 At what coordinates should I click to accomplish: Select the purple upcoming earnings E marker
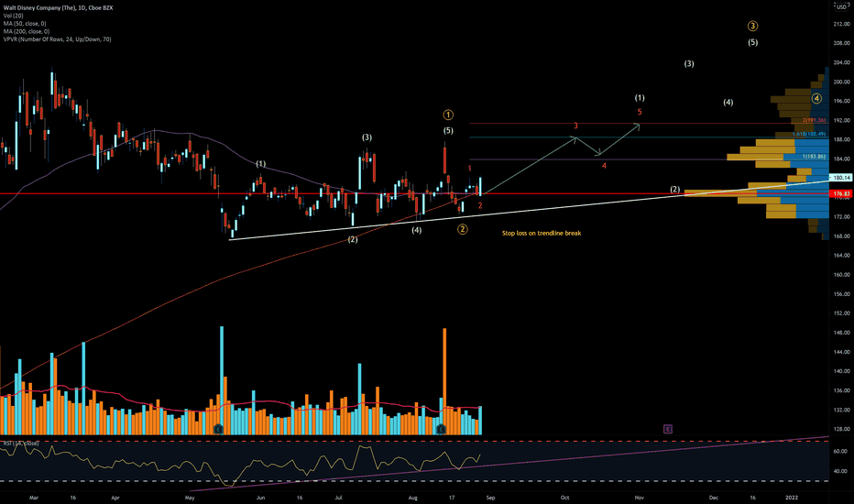tap(668, 430)
